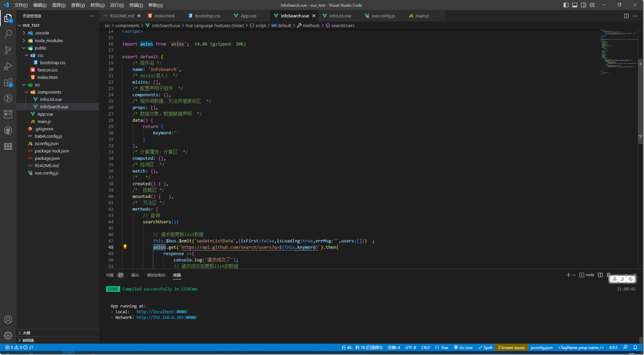This screenshot has height=355, width=644.
Task: Click the new terminal plus icon
Action: (x=568, y=275)
